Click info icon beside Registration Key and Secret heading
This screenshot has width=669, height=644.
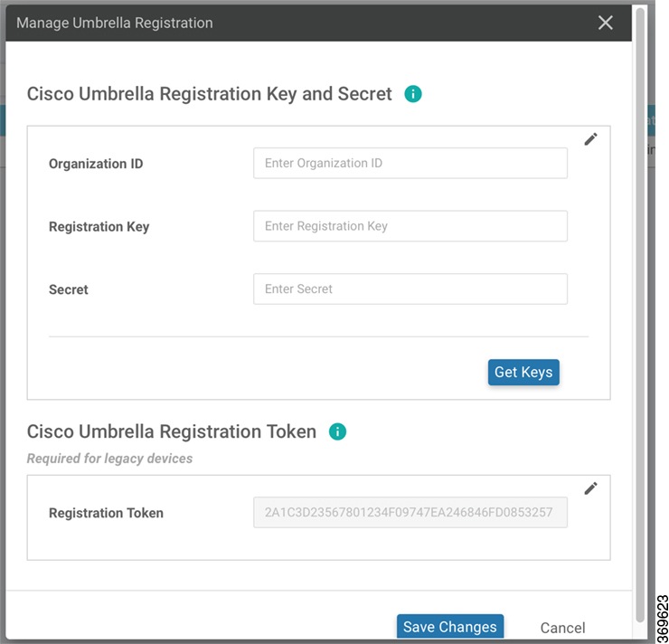[412, 93]
